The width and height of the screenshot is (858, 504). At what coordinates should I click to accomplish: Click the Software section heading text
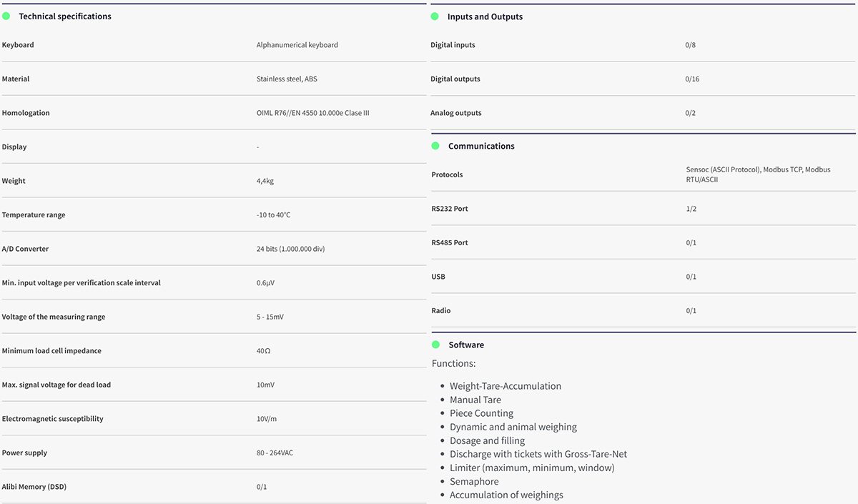(x=466, y=345)
